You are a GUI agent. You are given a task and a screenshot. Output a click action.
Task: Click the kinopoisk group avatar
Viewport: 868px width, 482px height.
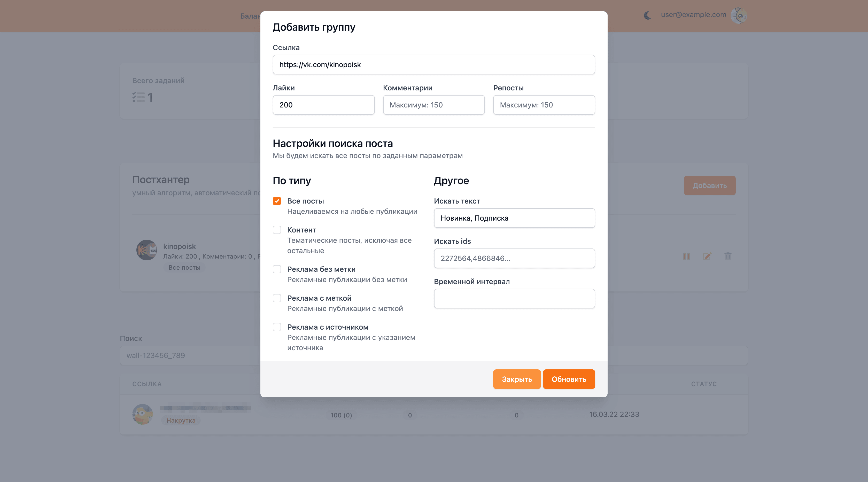pyautogui.click(x=146, y=250)
